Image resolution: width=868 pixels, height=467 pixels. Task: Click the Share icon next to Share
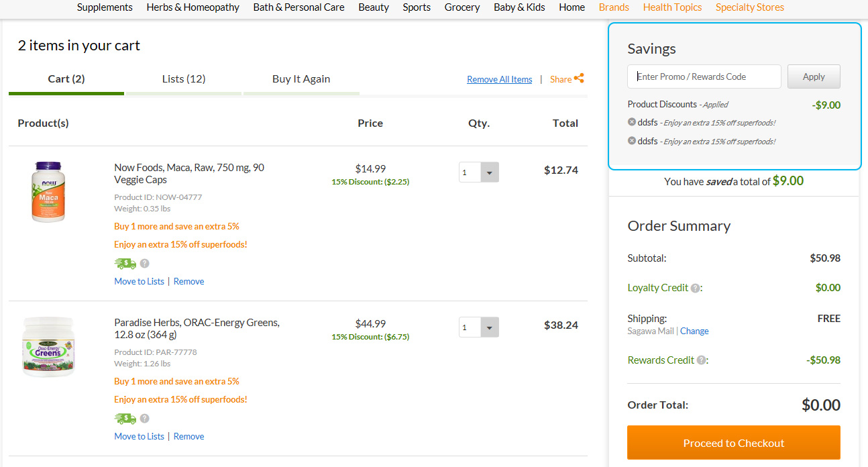(579, 79)
